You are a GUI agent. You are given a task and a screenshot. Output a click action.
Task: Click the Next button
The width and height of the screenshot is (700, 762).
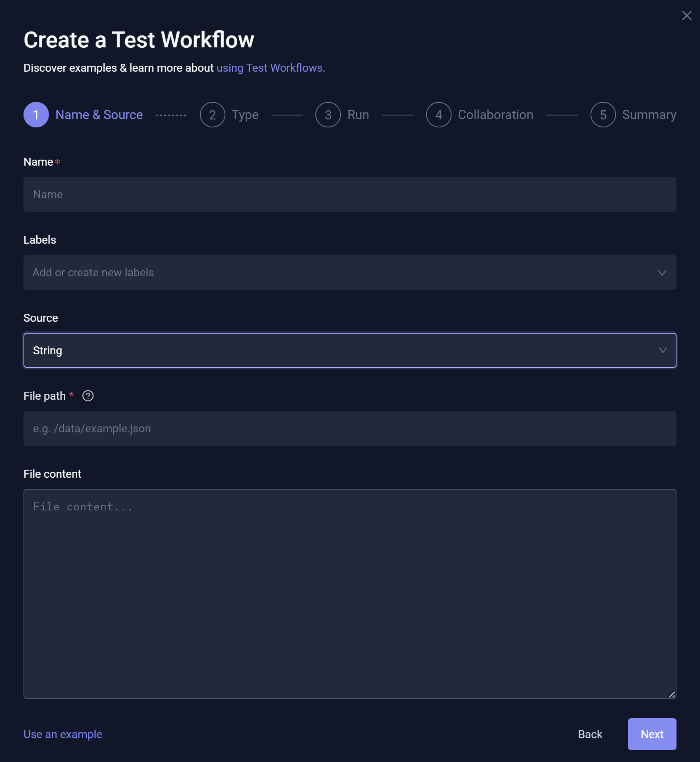pyautogui.click(x=652, y=734)
